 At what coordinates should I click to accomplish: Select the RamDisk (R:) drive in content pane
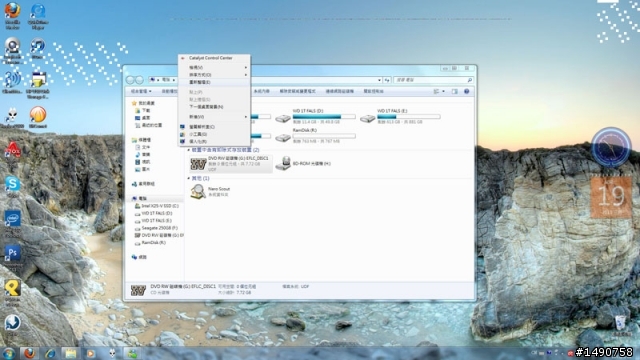[x=315, y=136]
